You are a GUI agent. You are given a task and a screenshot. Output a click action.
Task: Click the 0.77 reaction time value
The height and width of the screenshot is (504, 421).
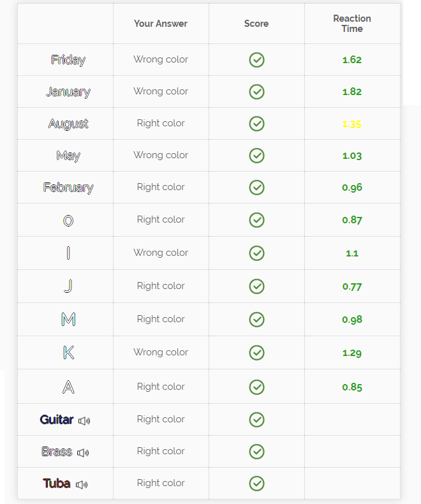pos(352,286)
